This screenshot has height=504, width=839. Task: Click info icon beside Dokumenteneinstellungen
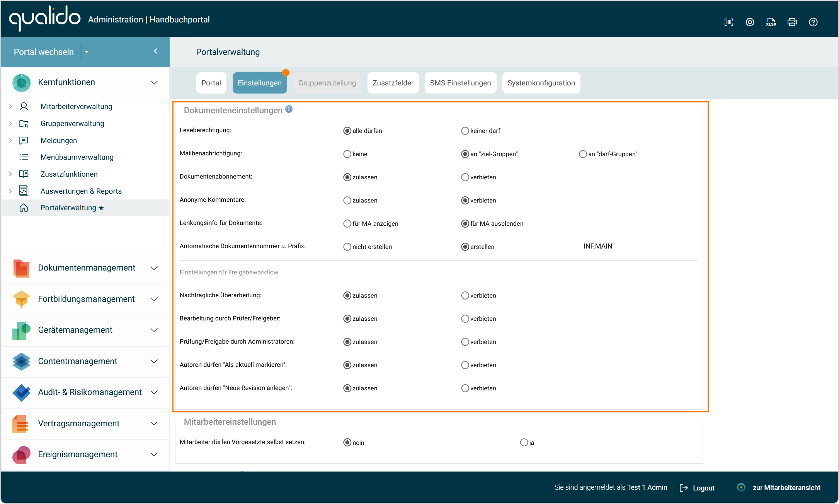coord(289,109)
